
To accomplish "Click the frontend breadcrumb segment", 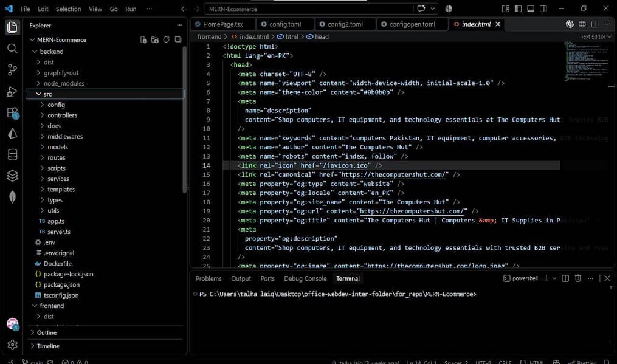I will point(209,36).
